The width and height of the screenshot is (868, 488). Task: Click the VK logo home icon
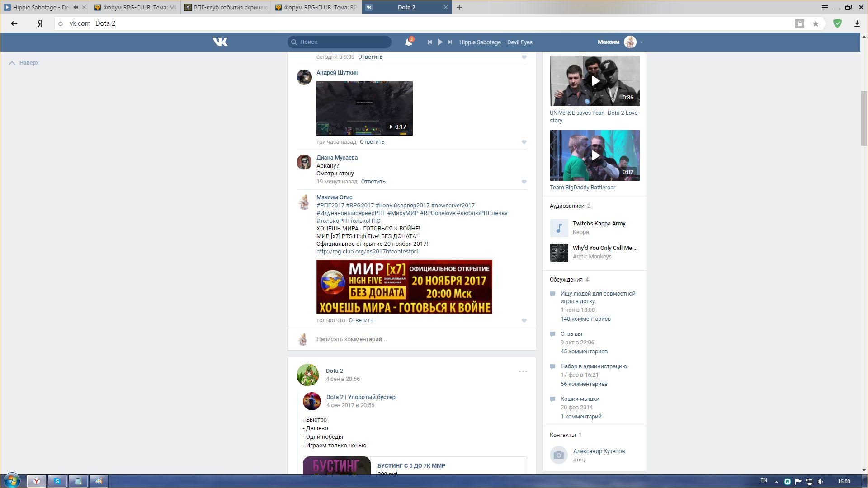(220, 42)
